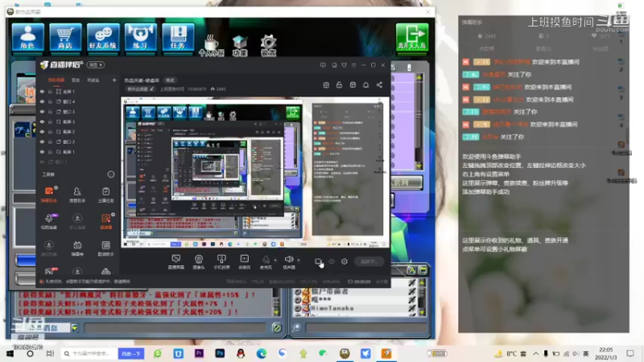Expand toolbox more options circle
The image size is (644, 362).
[x=111, y=175]
